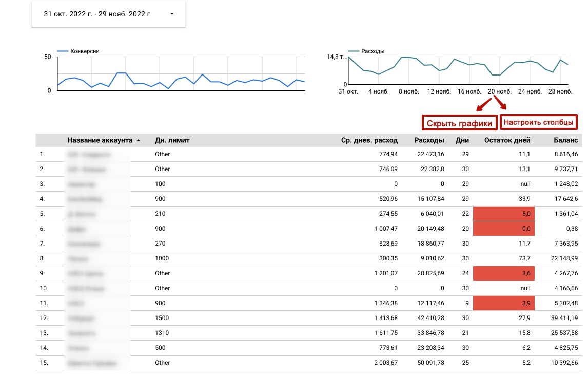Click the red 3,6 remaining days cell

point(503,273)
